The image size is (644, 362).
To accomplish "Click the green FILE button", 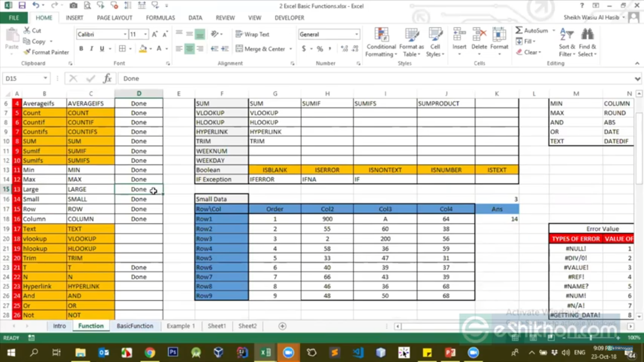I will tap(14, 18).
